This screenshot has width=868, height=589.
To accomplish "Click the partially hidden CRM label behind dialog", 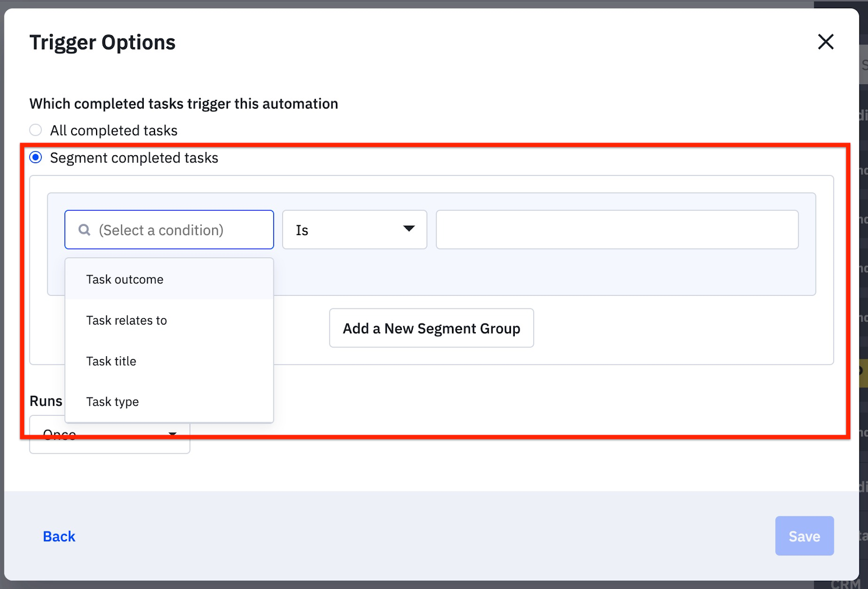I will pyautogui.click(x=845, y=584).
